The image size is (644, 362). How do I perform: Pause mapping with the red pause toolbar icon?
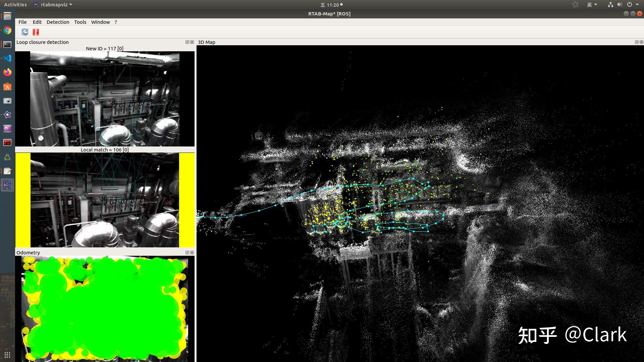click(x=36, y=32)
